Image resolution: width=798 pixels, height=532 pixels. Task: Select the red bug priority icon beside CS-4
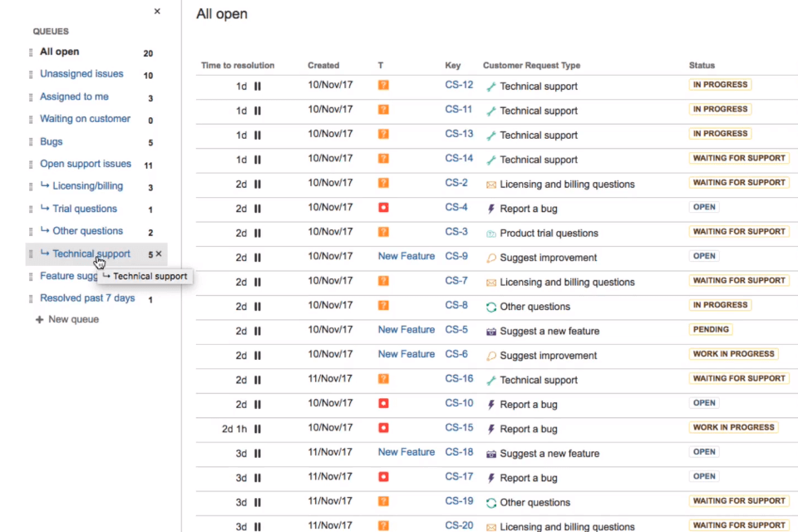pyautogui.click(x=383, y=208)
